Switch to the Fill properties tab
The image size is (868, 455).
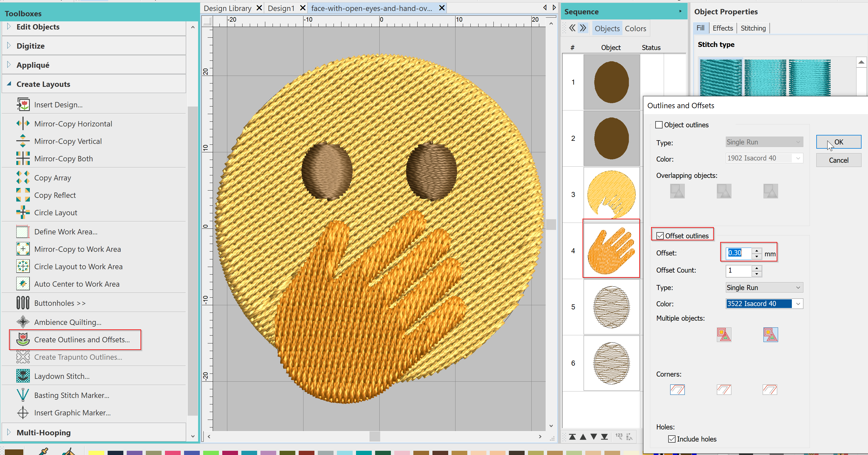pyautogui.click(x=700, y=28)
